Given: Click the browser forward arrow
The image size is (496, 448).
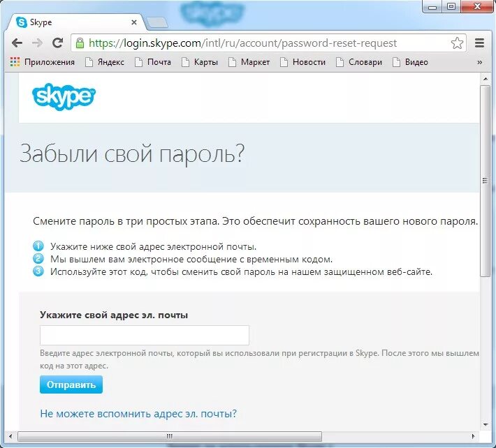Looking at the screenshot, I should (37, 43).
